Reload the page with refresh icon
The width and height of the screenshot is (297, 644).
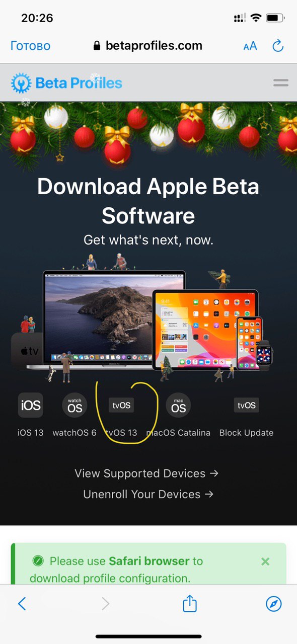click(x=278, y=46)
